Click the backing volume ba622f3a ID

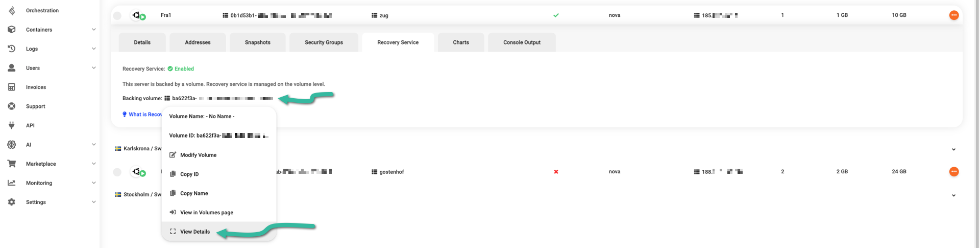pyautogui.click(x=223, y=98)
